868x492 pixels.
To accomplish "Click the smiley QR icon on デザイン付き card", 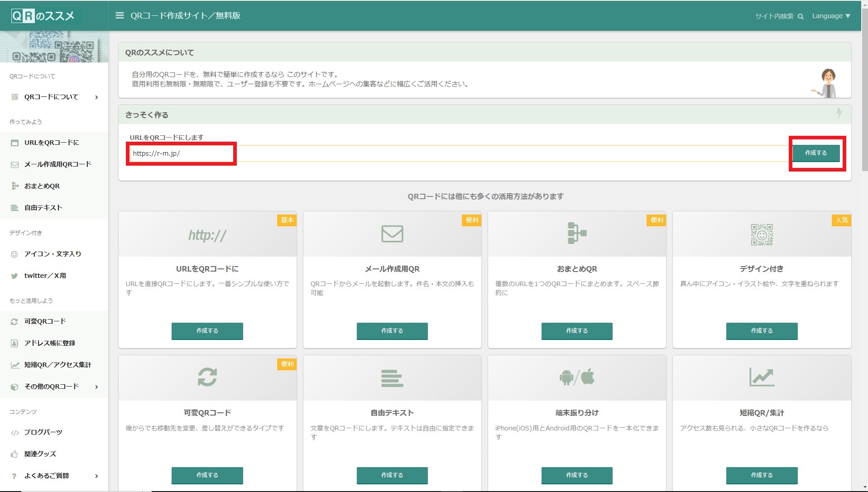I will tap(762, 234).
